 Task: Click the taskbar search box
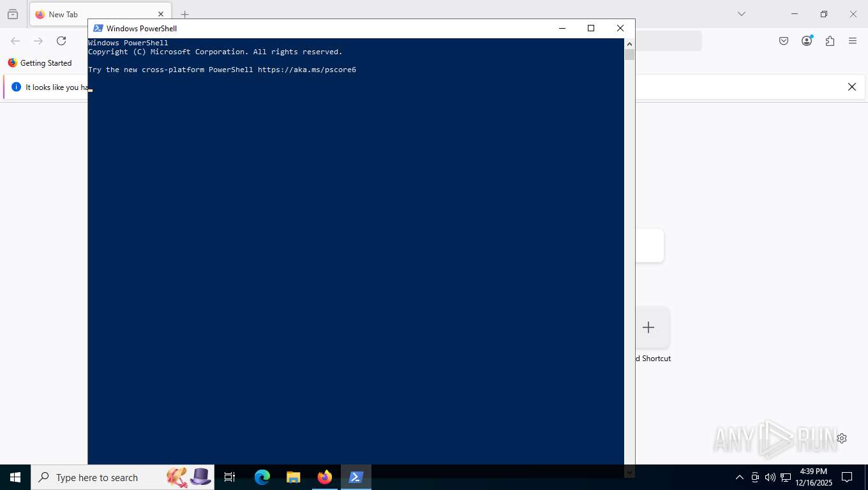[x=123, y=477]
